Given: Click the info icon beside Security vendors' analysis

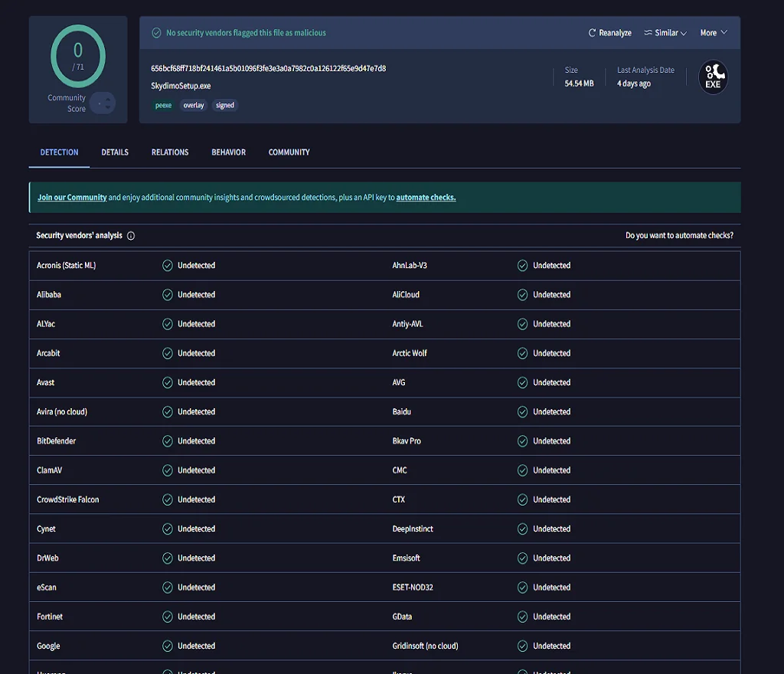Looking at the screenshot, I should (x=131, y=236).
